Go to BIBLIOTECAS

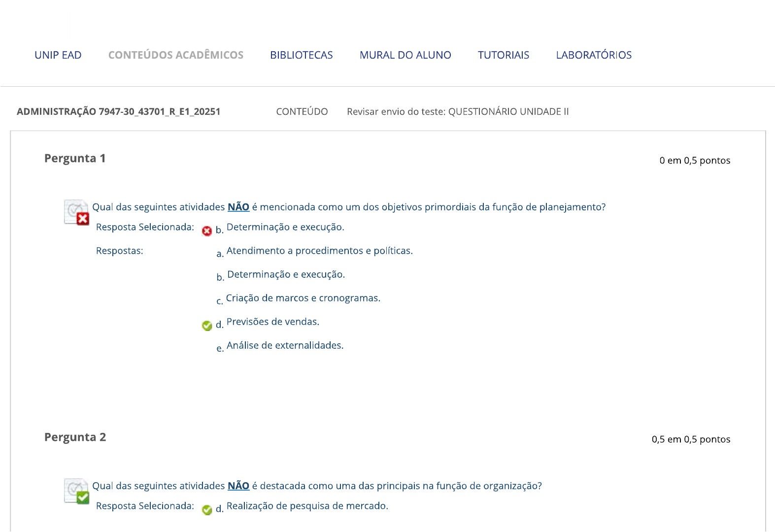[302, 55]
